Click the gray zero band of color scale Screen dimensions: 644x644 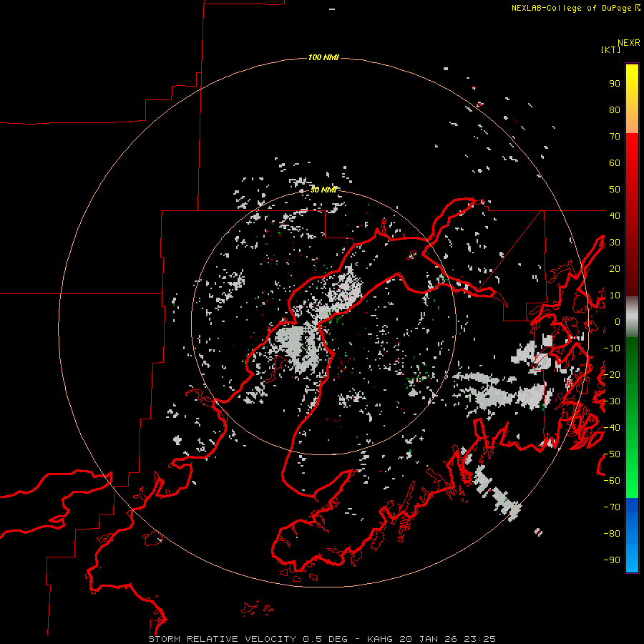(632, 317)
